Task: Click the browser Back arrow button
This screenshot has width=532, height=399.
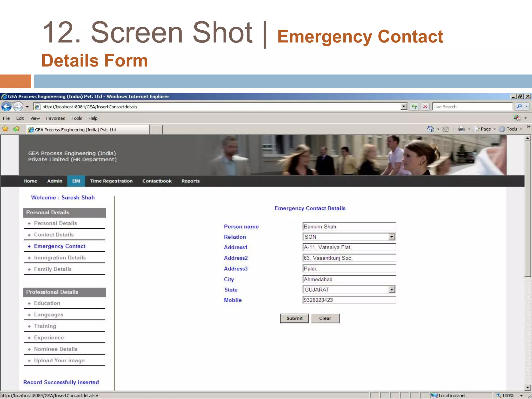Action: (x=6, y=107)
